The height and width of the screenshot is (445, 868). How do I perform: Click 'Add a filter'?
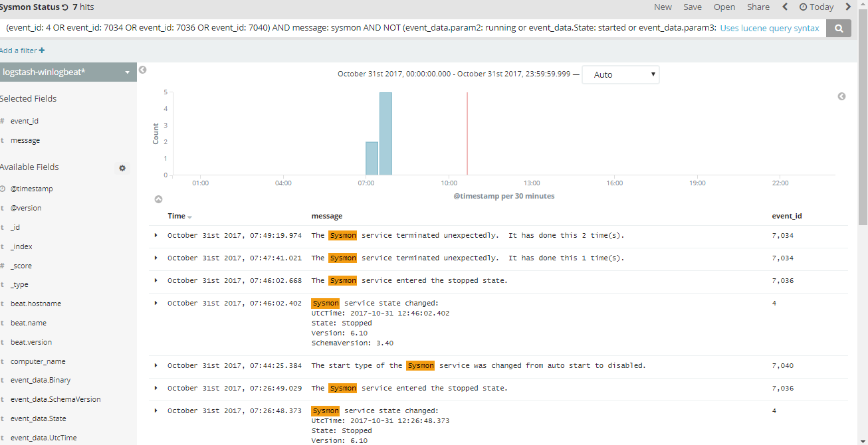(23, 50)
